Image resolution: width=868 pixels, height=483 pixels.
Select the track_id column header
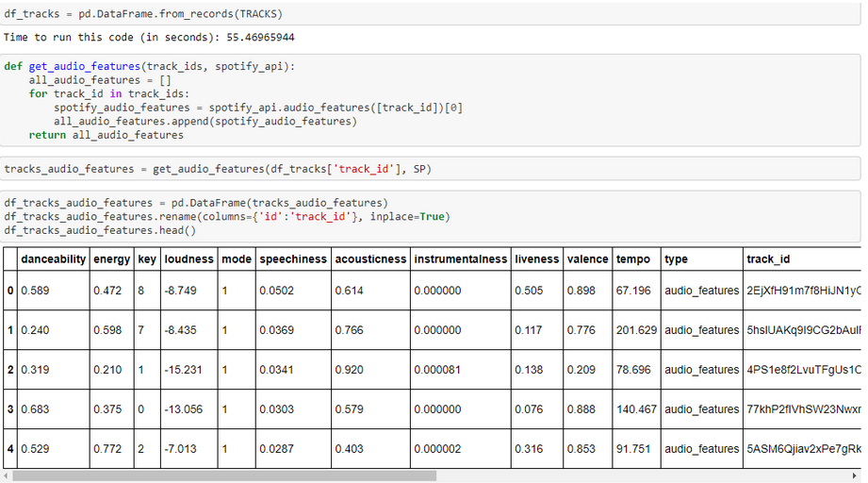[768, 259]
